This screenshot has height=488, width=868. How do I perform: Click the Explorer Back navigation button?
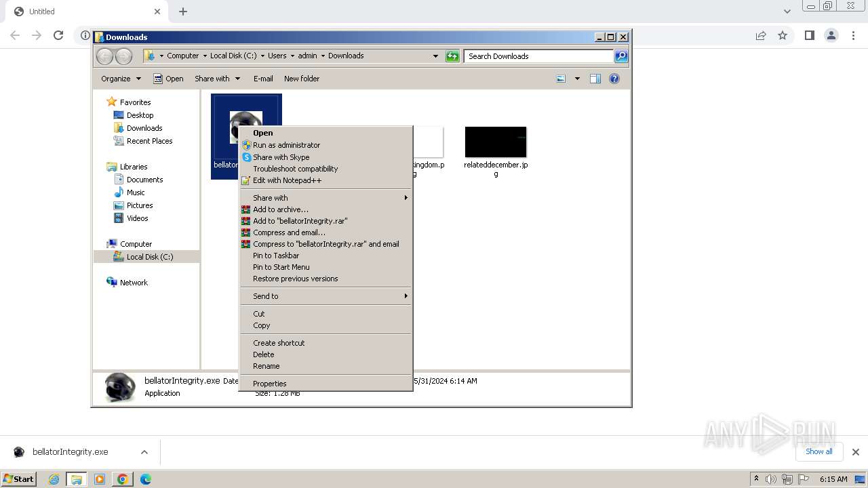104,56
